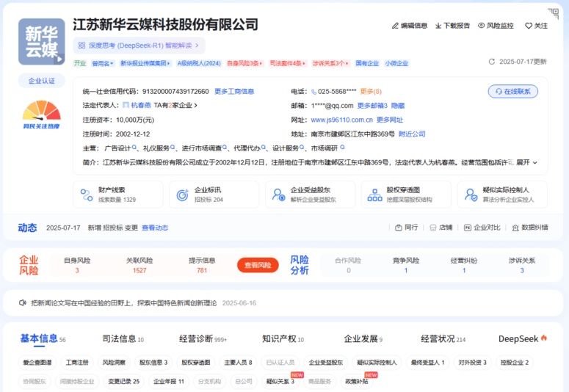Screen dimensions: 569x392
Task: Open the 企业受益股东 card icon
Action: [279, 195]
